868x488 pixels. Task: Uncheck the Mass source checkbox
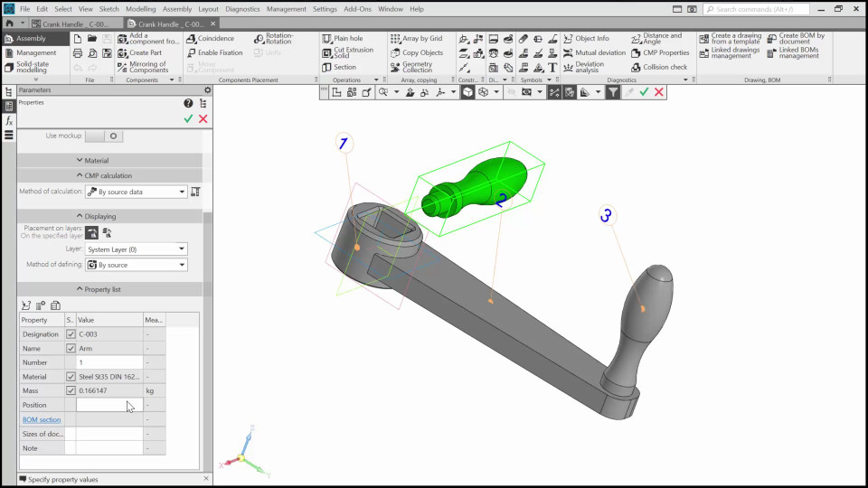pyautogui.click(x=71, y=390)
